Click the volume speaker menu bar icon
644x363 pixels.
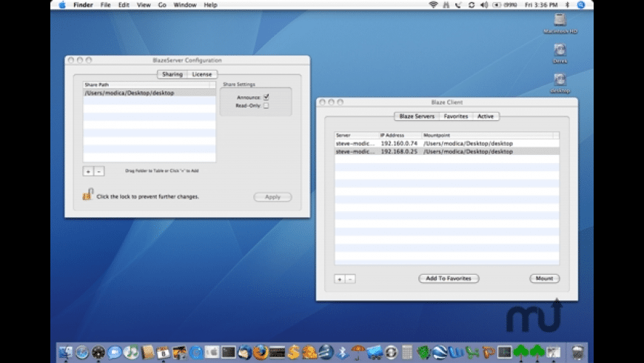point(484,5)
